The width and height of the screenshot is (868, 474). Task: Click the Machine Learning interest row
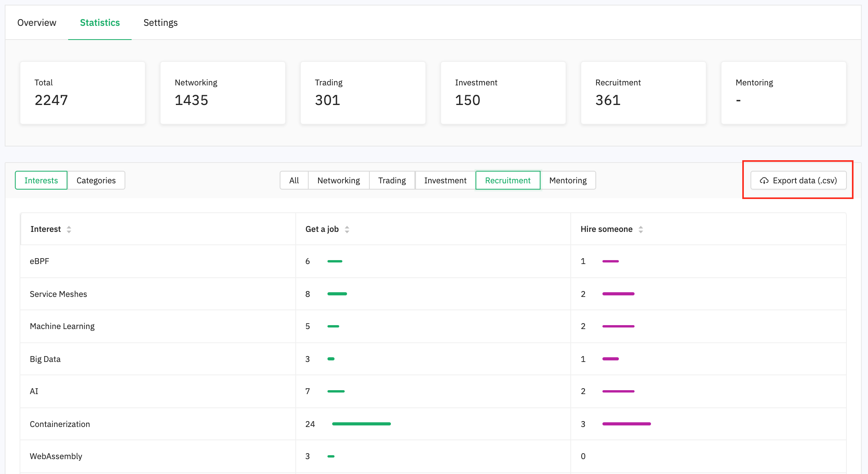[x=433, y=326]
